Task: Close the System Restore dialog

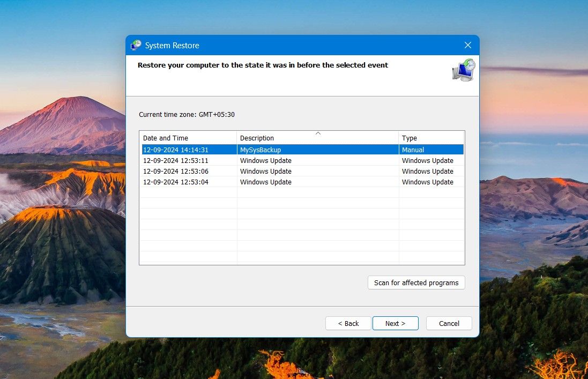Action: point(467,46)
